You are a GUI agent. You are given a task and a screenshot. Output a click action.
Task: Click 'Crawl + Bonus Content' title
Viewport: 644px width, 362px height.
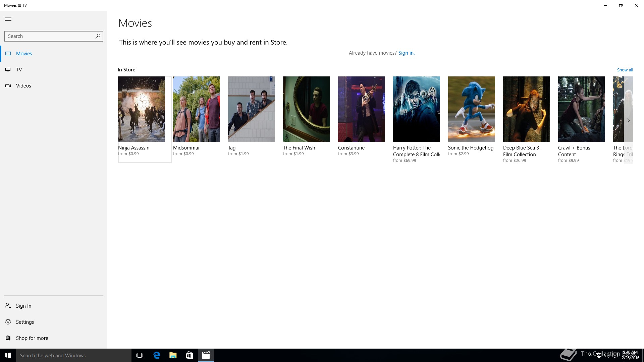point(574,151)
